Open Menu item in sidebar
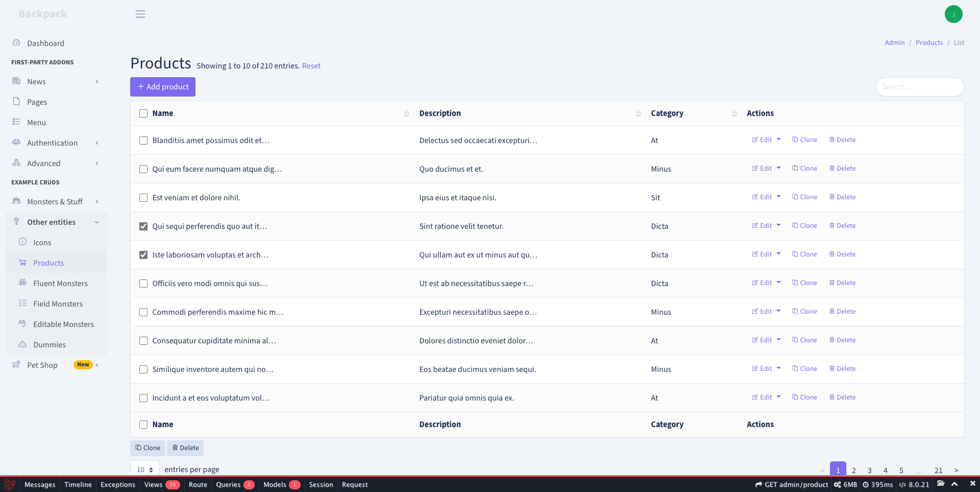The width and height of the screenshot is (980, 492). [x=56, y=123]
